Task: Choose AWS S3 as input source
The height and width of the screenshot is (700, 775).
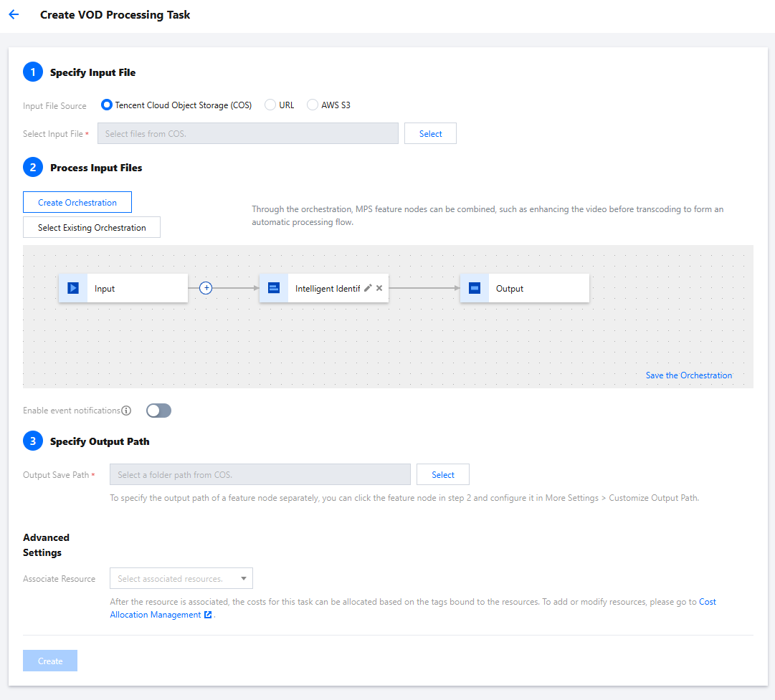Action: (x=313, y=105)
